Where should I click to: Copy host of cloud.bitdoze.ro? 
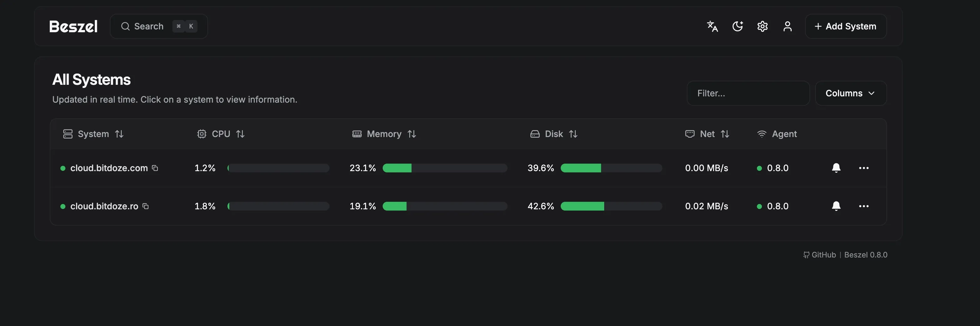(146, 206)
